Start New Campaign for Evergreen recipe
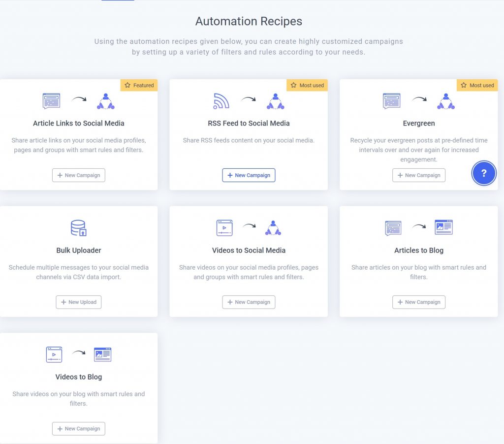Viewport: 504px width, 444px height. (x=418, y=175)
